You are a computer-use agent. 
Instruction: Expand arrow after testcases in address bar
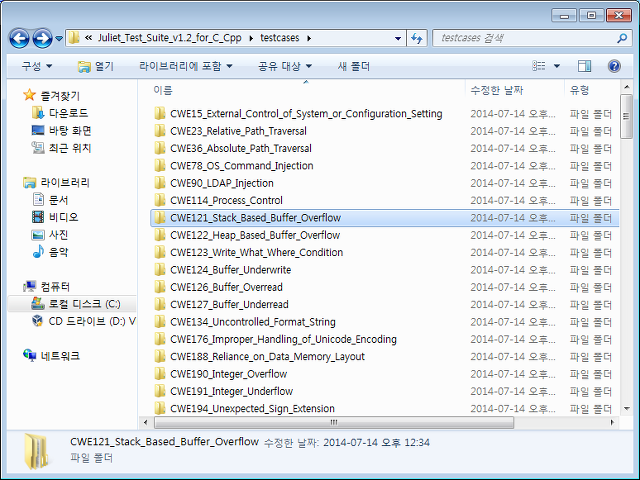[x=309, y=38]
